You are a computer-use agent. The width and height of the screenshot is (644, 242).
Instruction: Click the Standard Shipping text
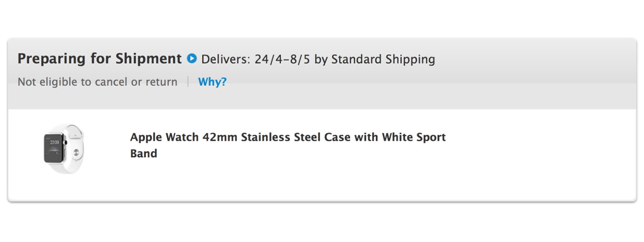tap(383, 59)
